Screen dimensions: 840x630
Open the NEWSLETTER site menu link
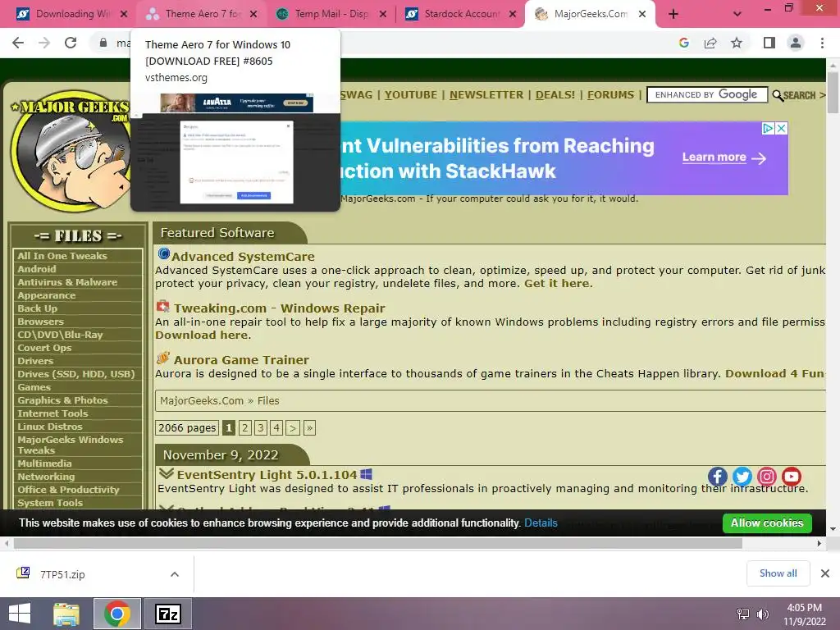pos(486,95)
